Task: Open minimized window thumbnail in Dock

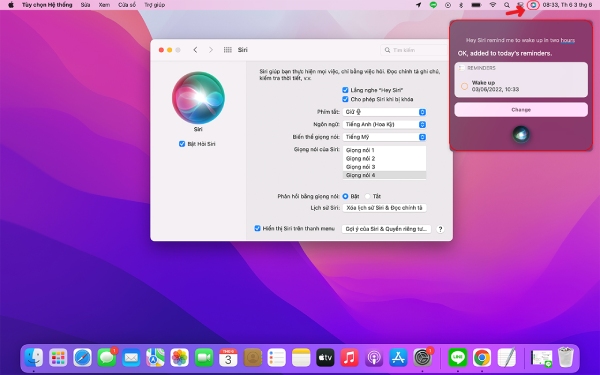Action: [541, 359]
